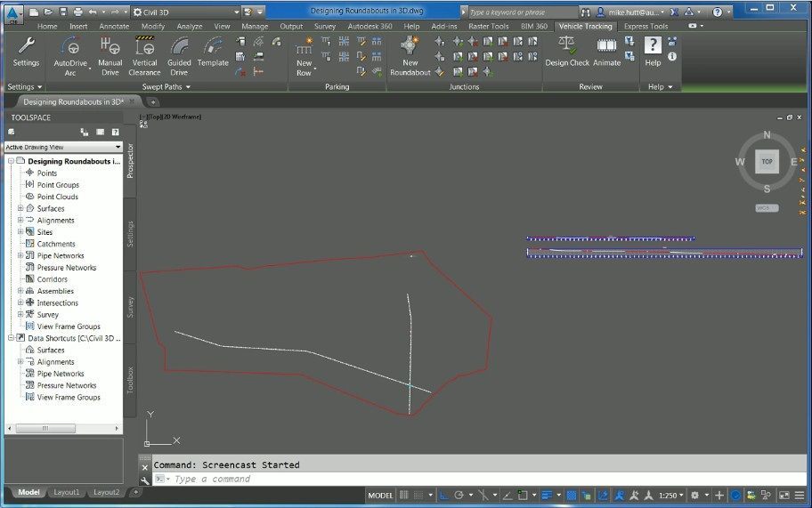Expand the Surfaces node in drawing tree
The image size is (812, 508).
coord(20,208)
